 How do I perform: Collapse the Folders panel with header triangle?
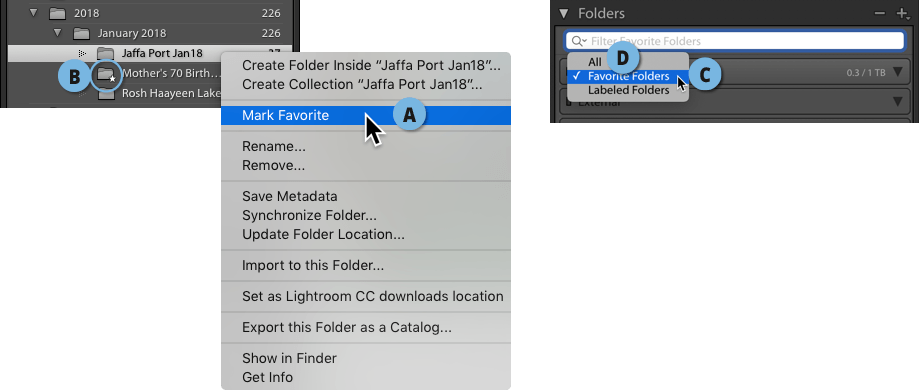564,13
